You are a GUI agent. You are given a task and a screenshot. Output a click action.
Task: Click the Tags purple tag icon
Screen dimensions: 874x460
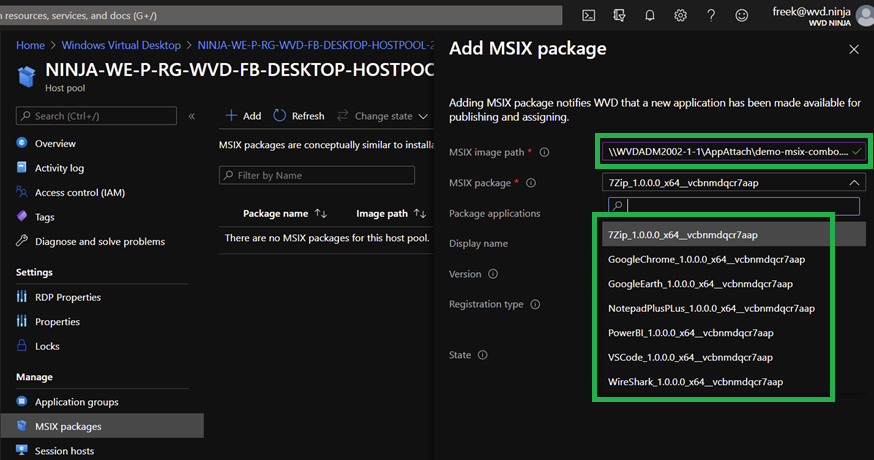pos(22,216)
